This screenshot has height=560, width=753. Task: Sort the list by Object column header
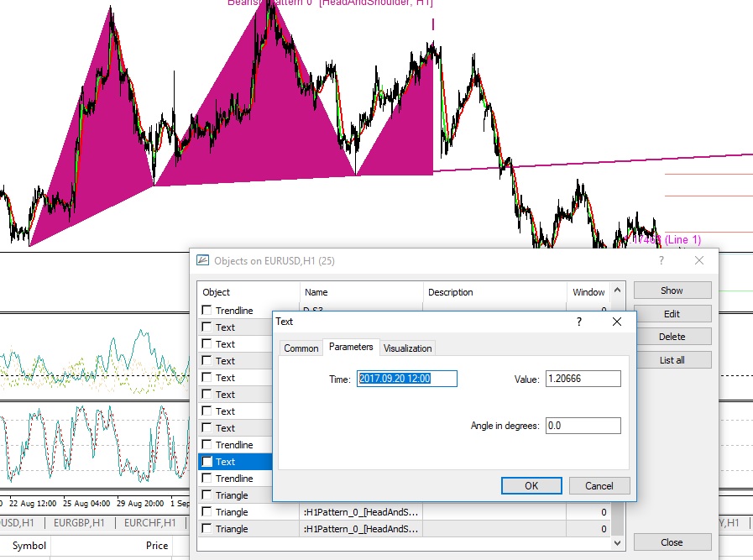coord(248,292)
